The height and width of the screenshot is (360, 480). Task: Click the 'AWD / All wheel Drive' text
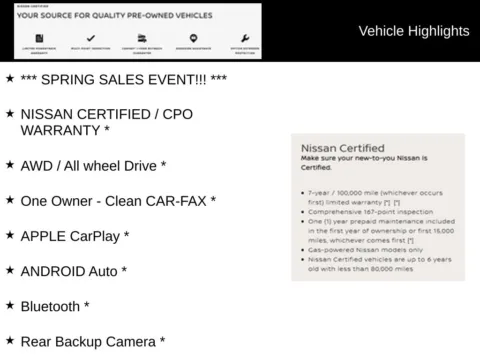(x=93, y=166)
